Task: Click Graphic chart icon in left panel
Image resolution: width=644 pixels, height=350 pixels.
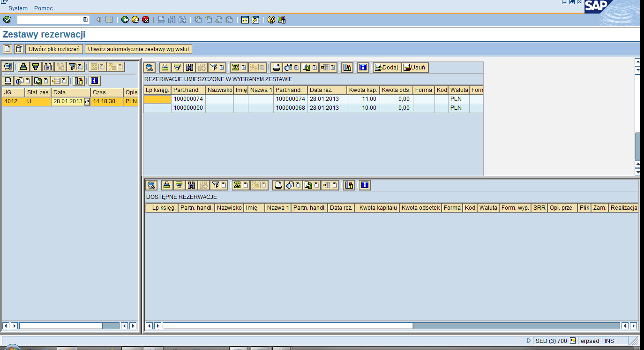Action: [79, 81]
